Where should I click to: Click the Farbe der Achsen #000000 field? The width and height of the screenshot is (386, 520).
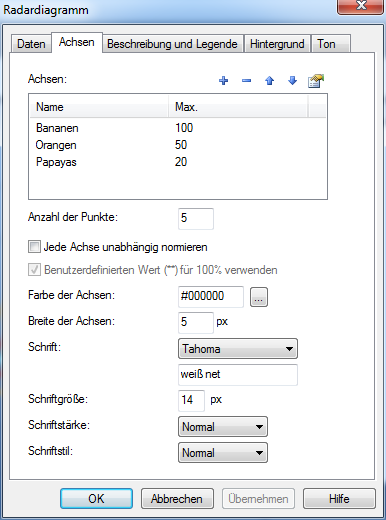211,296
